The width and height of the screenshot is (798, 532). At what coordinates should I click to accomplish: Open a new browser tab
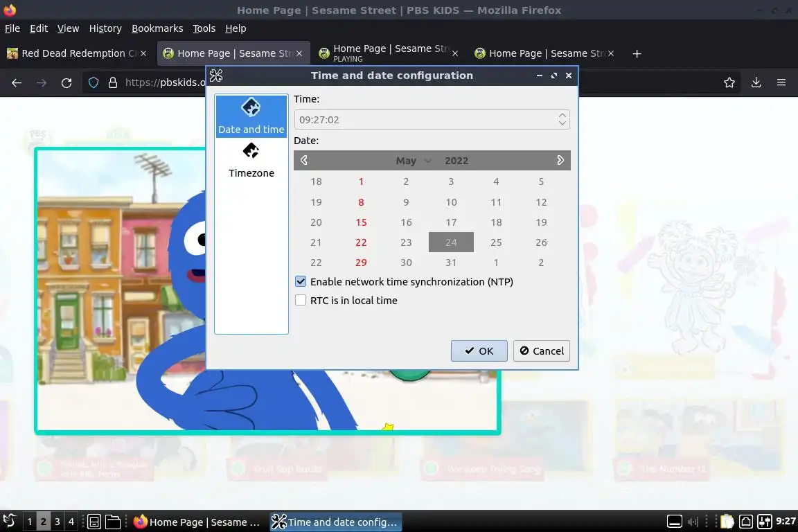(637, 53)
